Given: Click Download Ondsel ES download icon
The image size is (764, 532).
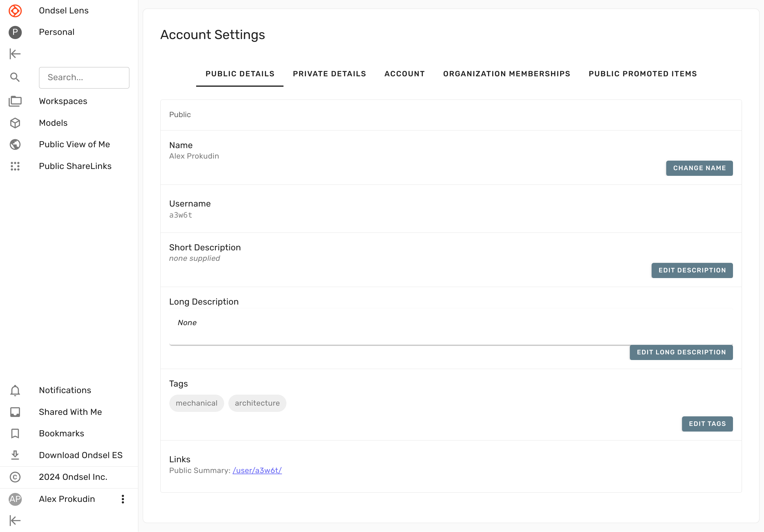Looking at the screenshot, I should (15, 455).
